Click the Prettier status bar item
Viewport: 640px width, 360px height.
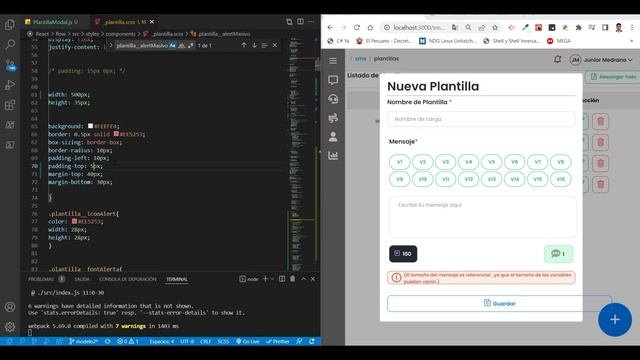point(278,341)
